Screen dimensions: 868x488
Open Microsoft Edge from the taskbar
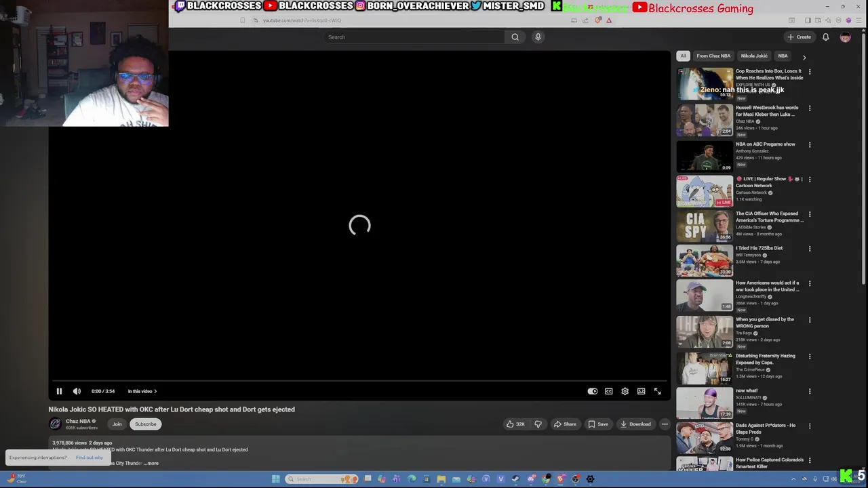click(x=411, y=479)
